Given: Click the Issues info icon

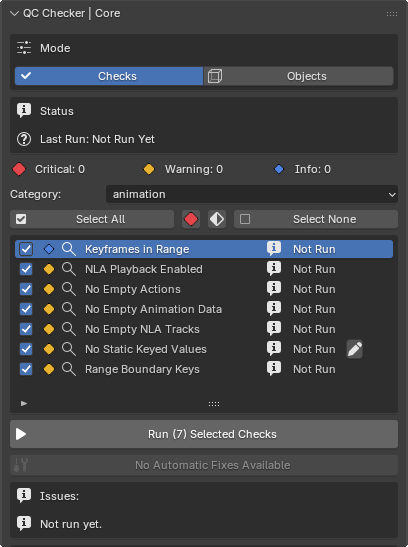Looking at the screenshot, I should click(24, 495).
